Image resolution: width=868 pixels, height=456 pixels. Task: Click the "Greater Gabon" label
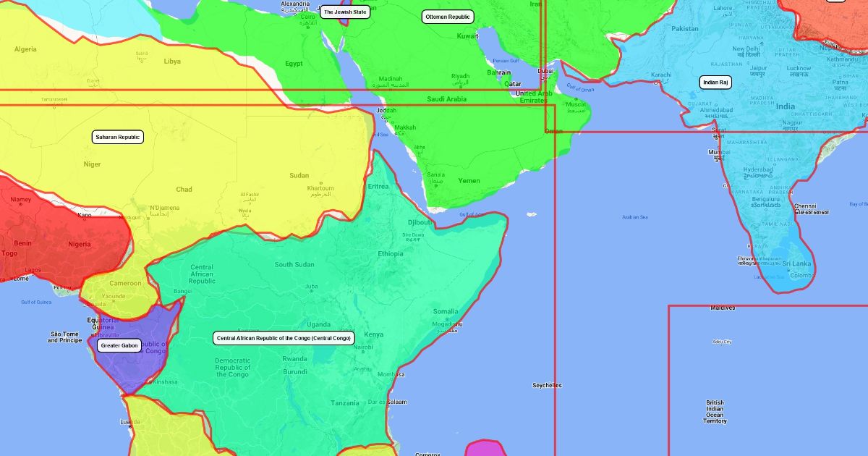tap(119, 346)
